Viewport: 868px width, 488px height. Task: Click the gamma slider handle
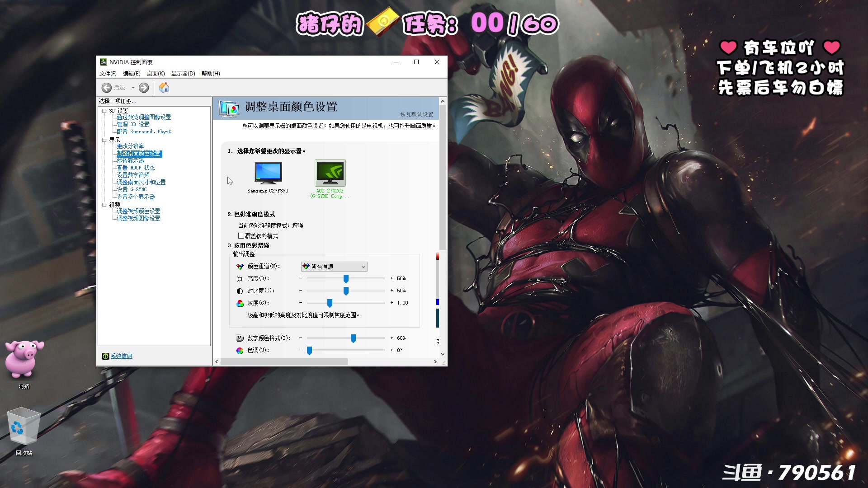click(x=330, y=303)
